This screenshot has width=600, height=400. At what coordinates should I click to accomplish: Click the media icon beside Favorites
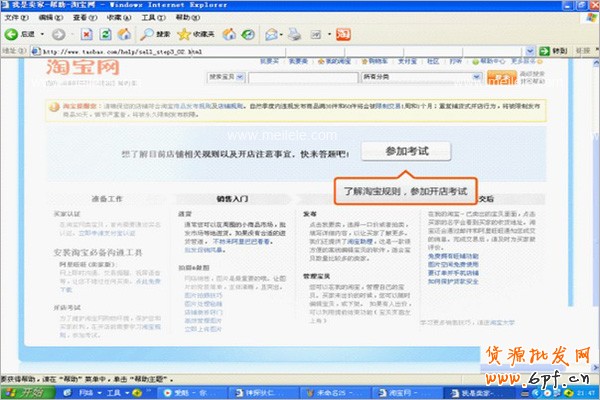(x=229, y=34)
